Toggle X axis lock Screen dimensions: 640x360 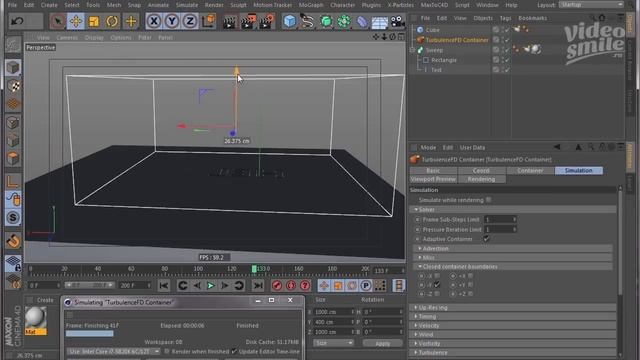pyautogui.click(x=153, y=21)
